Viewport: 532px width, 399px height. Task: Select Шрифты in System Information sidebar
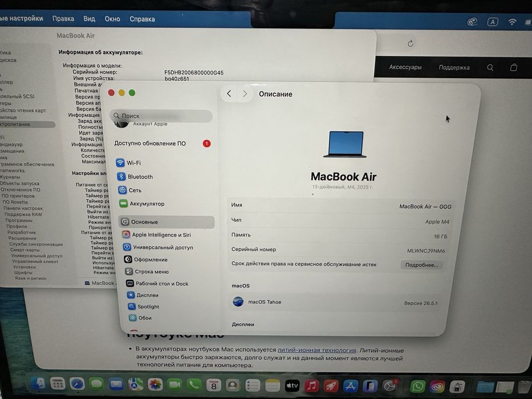pyautogui.click(x=23, y=272)
